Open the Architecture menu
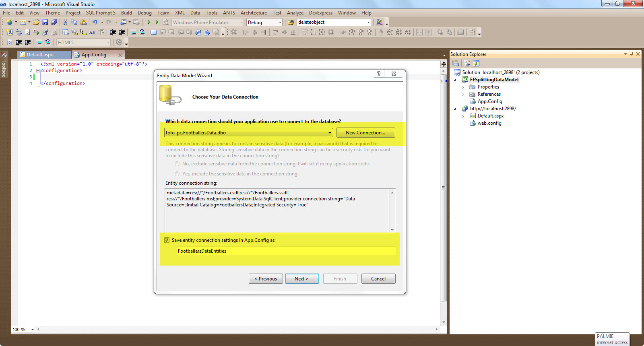Screen dimensions: 644x346 [254, 12]
